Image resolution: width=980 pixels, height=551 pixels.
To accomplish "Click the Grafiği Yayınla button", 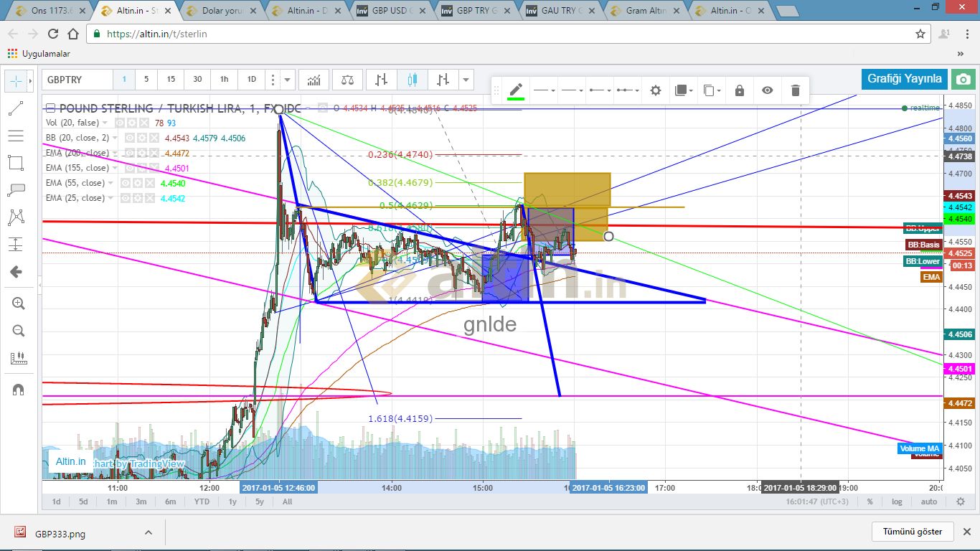I will tap(904, 79).
